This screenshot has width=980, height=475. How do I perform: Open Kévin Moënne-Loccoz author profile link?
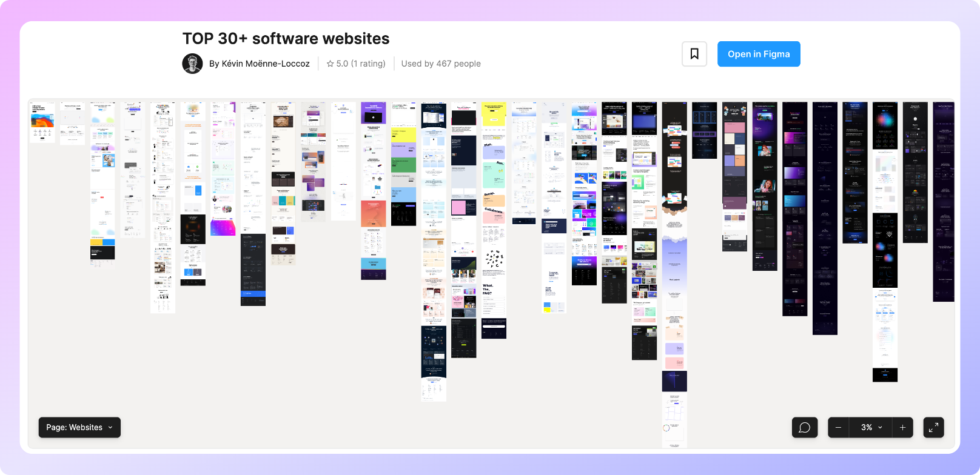click(x=260, y=64)
